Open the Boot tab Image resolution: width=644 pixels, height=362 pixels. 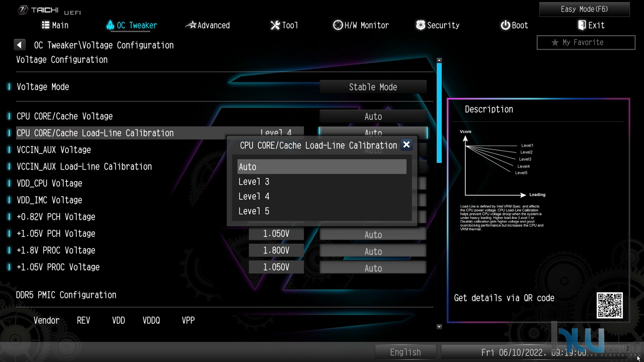click(514, 25)
